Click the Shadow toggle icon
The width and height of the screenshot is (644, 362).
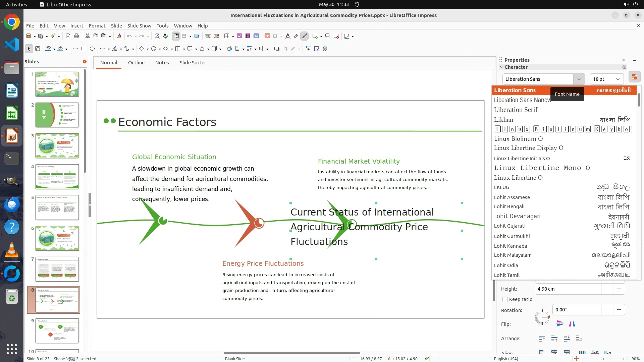pyautogui.click(x=277, y=49)
